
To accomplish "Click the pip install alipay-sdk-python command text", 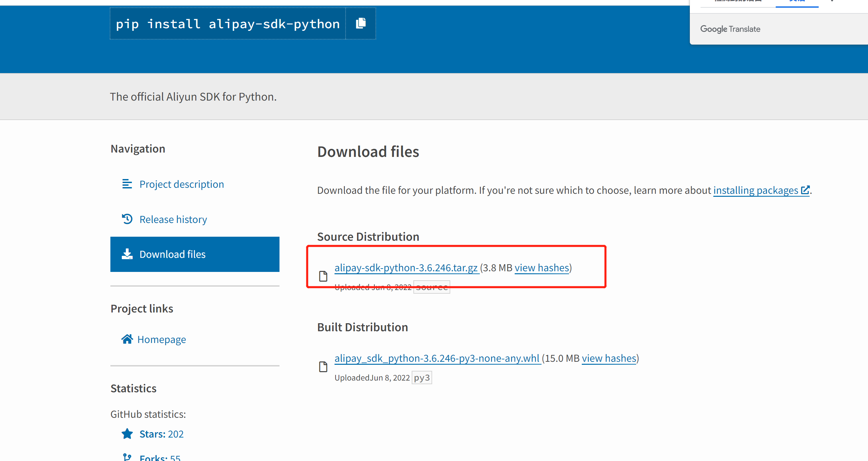I will pyautogui.click(x=227, y=24).
